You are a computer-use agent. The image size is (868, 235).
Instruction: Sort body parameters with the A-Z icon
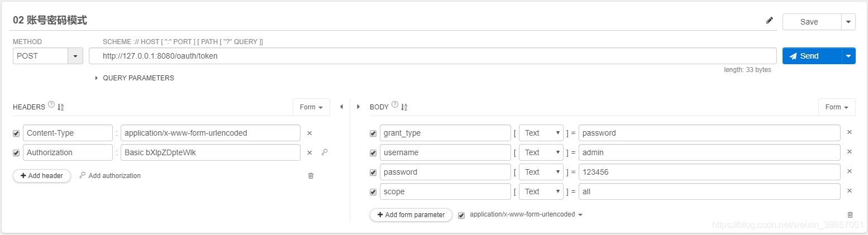[404, 107]
